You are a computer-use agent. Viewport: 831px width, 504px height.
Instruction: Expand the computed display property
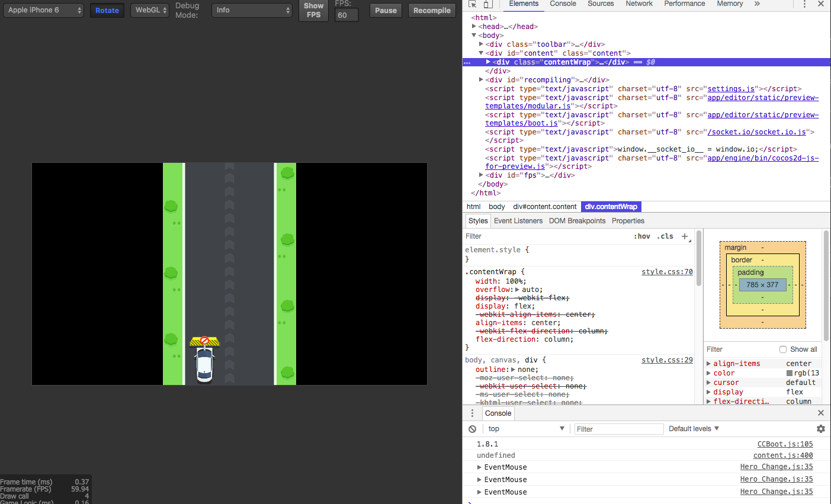point(709,392)
